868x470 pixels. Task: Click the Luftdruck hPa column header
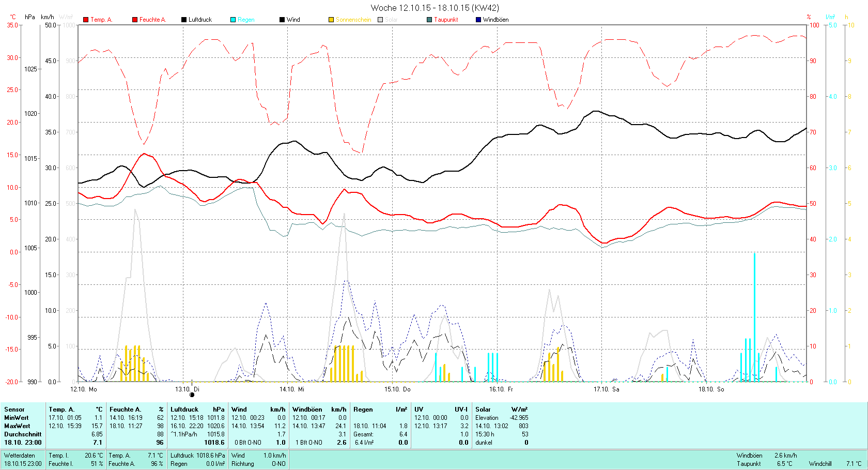click(x=198, y=410)
